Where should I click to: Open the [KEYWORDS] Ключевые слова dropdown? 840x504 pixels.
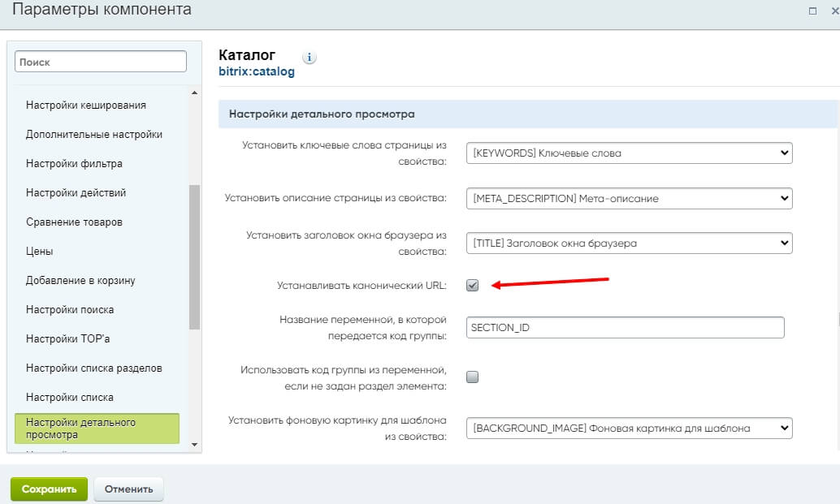click(x=629, y=153)
